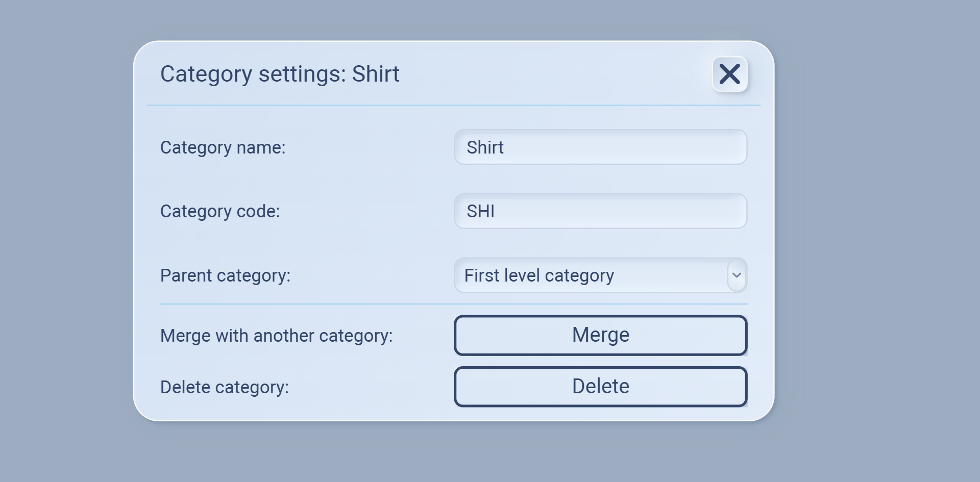Click the 'Merge with another category:' label
This screenshot has height=482, width=980.
276,336
